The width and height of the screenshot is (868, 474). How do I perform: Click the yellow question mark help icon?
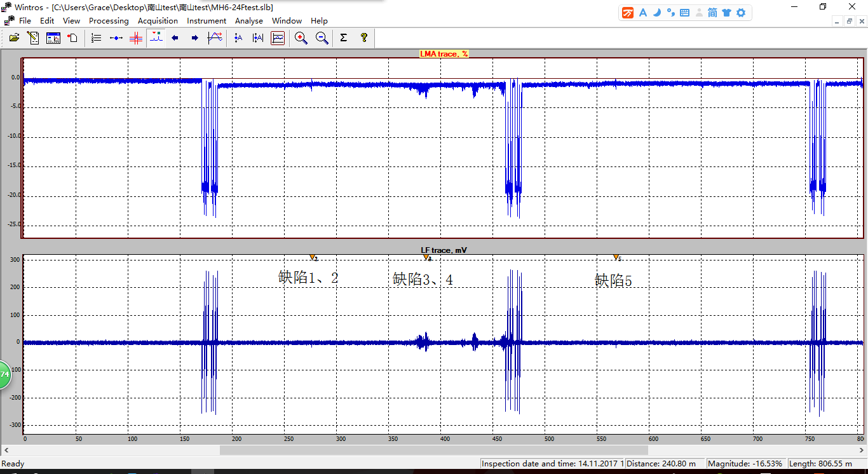tap(364, 38)
